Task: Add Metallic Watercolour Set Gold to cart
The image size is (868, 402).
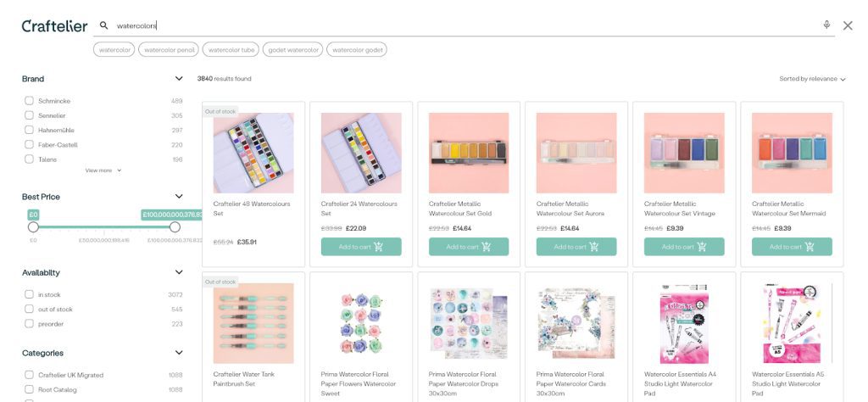Action: (x=469, y=247)
